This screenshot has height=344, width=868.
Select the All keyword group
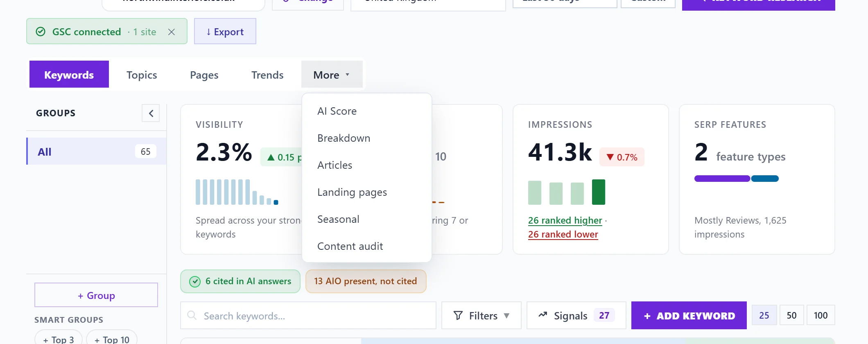pyautogui.click(x=96, y=151)
